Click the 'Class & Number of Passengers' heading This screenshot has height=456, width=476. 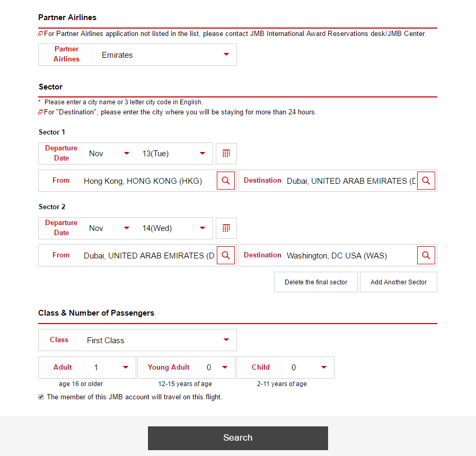tap(96, 313)
